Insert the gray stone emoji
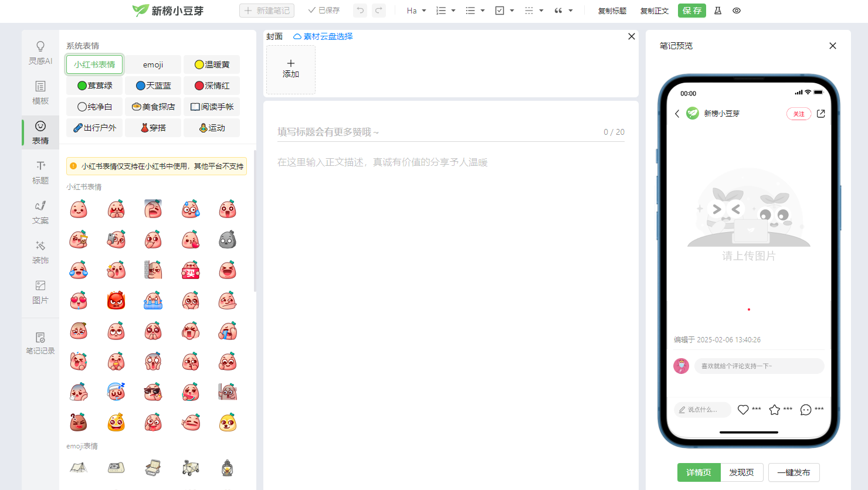 tap(228, 240)
